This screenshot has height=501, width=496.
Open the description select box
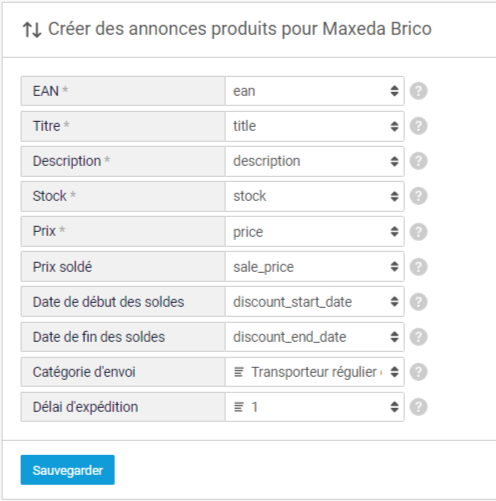(x=315, y=161)
